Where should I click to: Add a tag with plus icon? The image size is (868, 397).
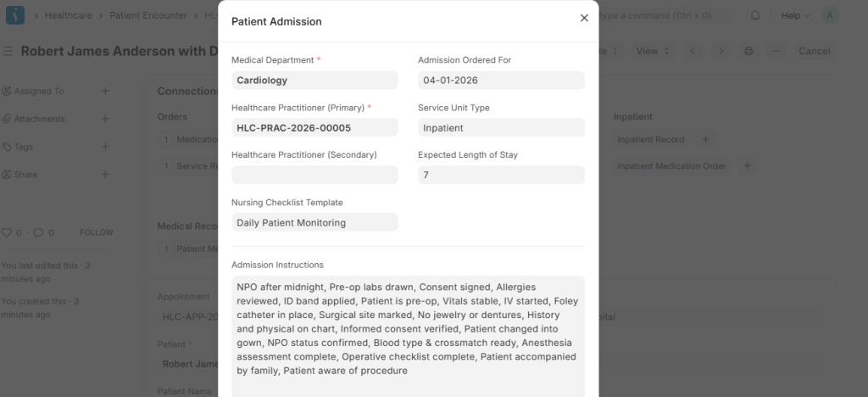pyautogui.click(x=105, y=147)
